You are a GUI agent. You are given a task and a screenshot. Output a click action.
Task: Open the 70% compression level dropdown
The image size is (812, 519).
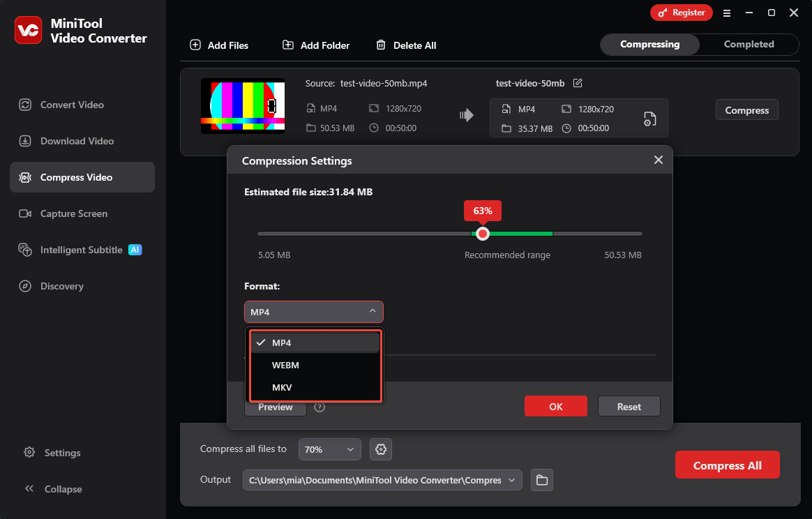click(329, 449)
